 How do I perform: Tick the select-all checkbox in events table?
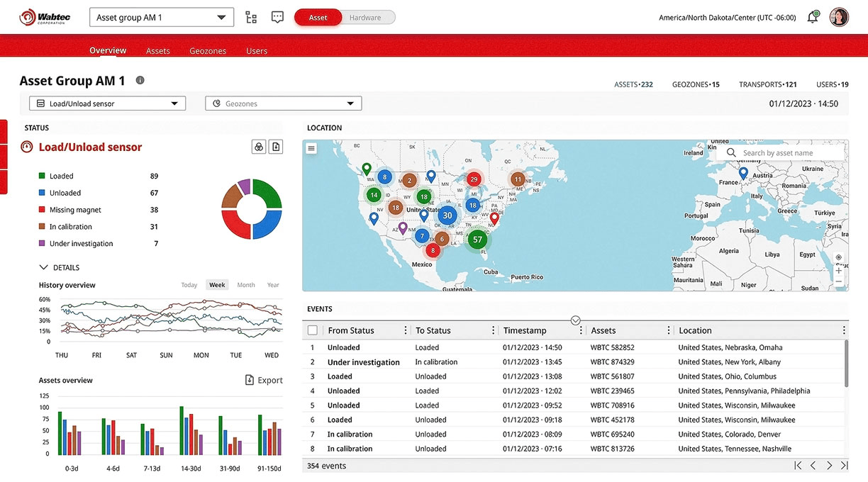(313, 330)
